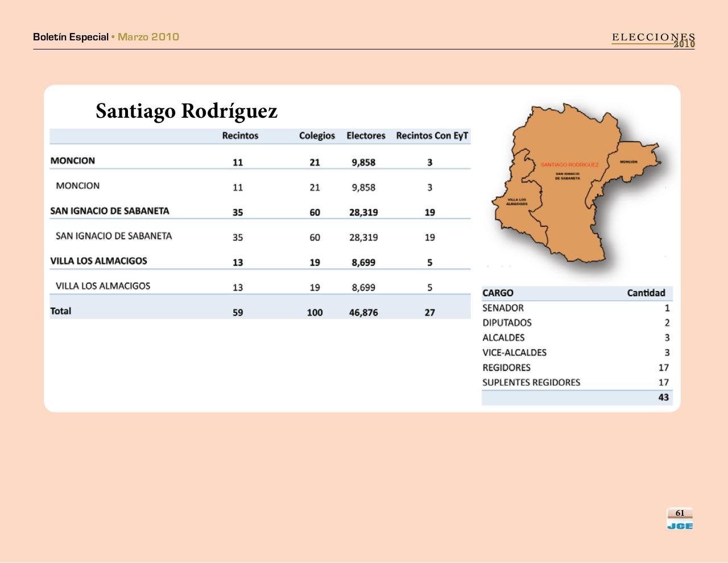Click the CARGO table header
Screen dimensions: 728x563
(x=498, y=293)
